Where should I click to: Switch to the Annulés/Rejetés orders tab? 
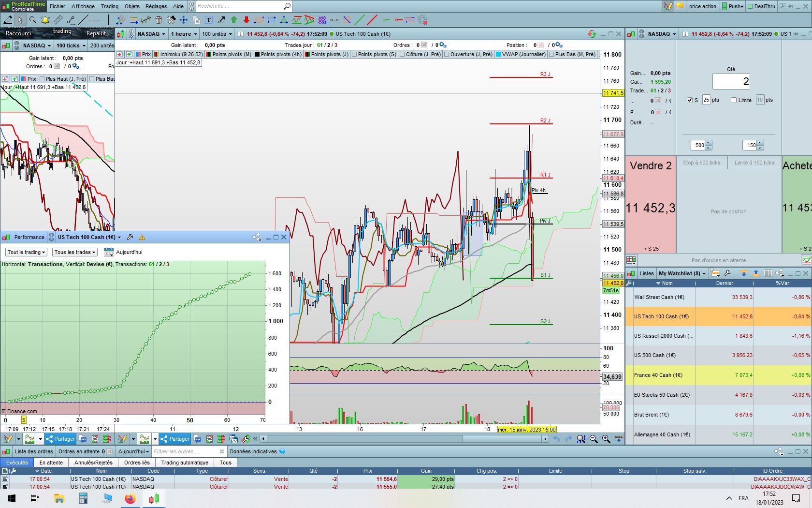(x=93, y=463)
